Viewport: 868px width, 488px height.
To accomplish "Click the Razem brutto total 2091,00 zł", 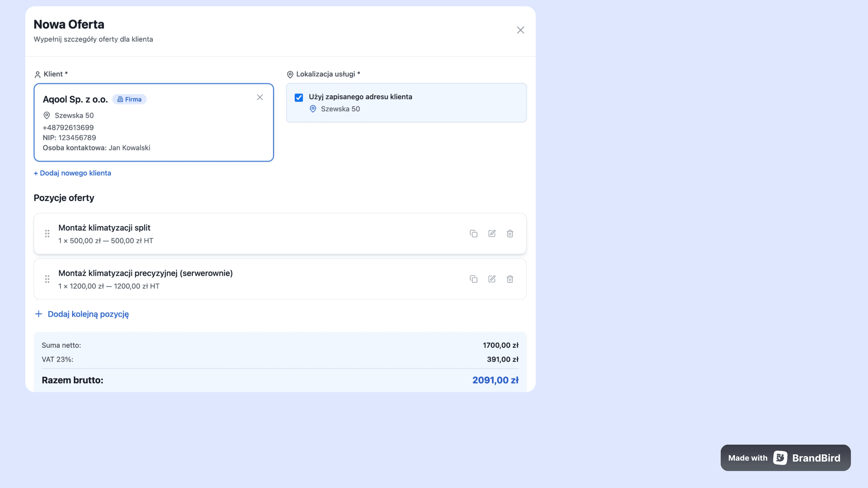I will pos(495,380).
